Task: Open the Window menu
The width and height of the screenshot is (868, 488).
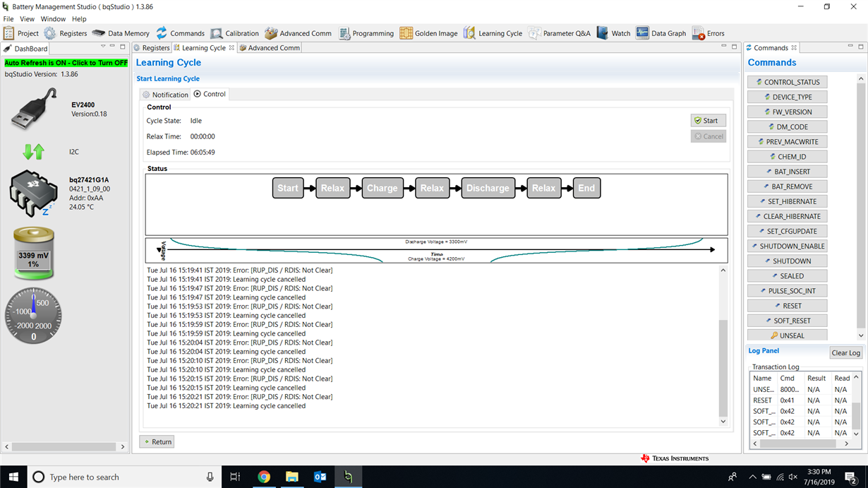Action: [x=53, y=19]
